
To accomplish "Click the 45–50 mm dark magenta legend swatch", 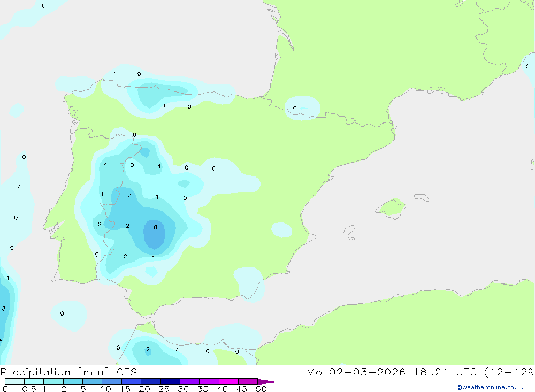I will (x=248, y=381).
